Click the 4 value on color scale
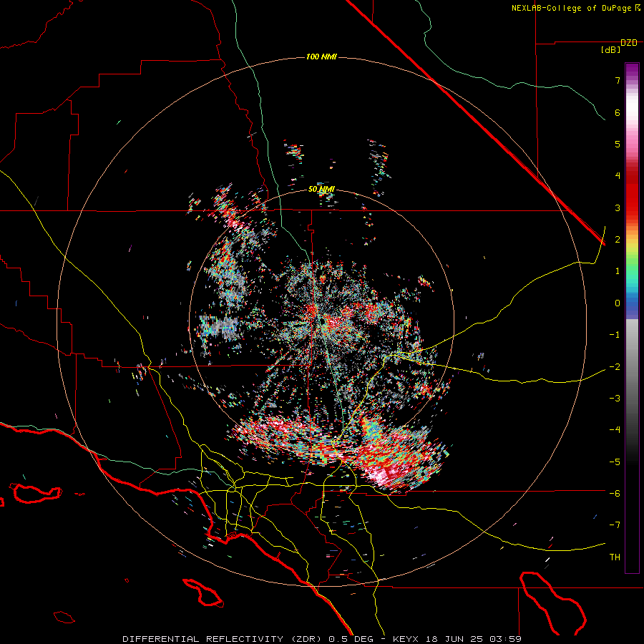 pyautogui.click(x=618, y=176)
